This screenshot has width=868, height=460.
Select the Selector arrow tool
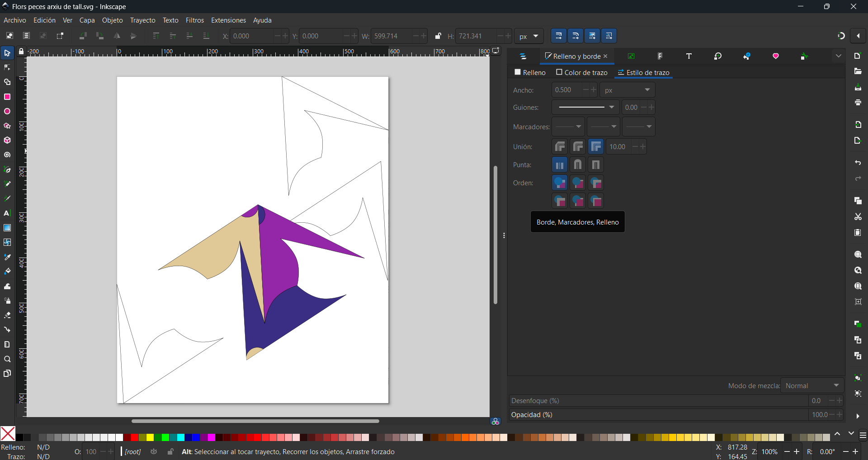click(x=7, y=53)
